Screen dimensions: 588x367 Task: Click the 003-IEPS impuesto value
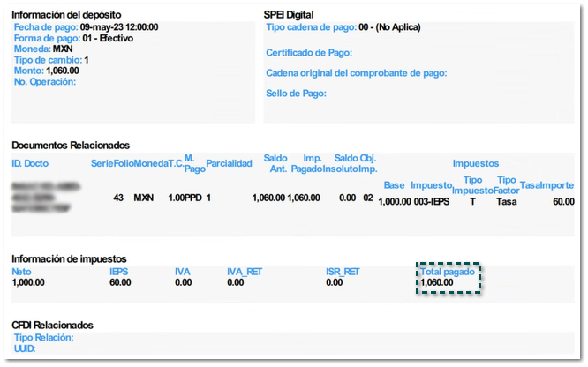(433, 201)
